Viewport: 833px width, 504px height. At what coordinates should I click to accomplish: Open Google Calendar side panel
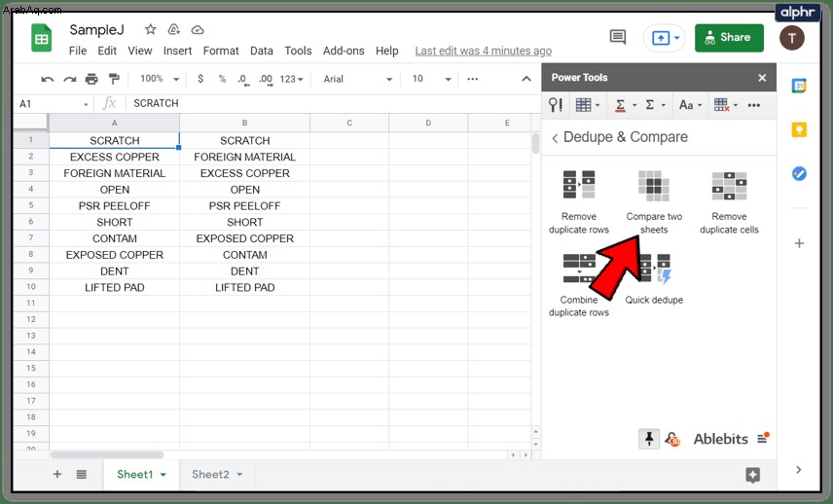pos(799,86)
